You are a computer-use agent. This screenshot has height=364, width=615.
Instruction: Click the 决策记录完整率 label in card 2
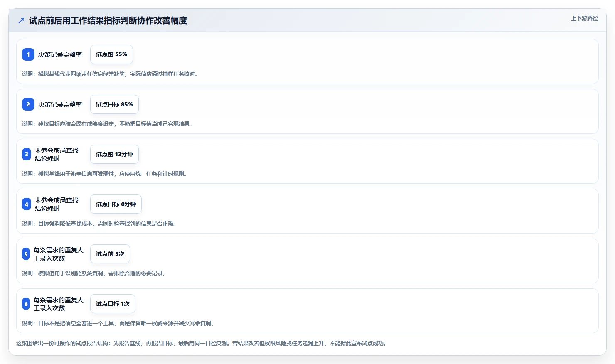point(60,104)
